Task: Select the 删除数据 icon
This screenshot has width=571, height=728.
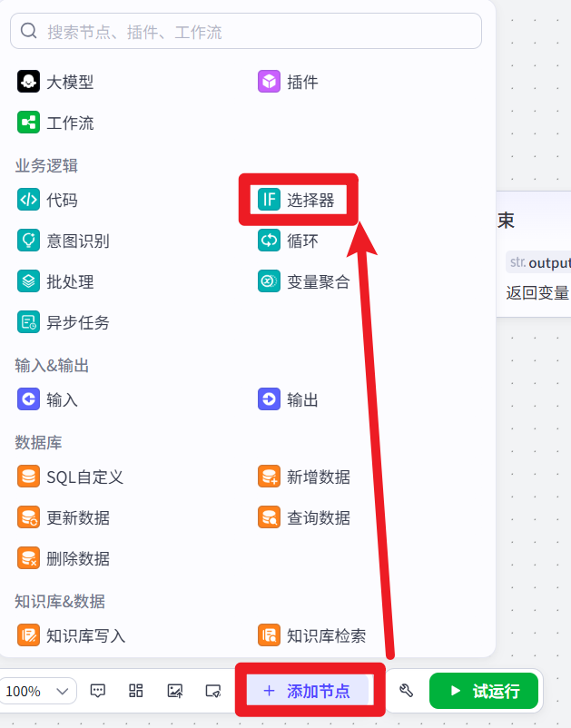Action: pos(28,558)
